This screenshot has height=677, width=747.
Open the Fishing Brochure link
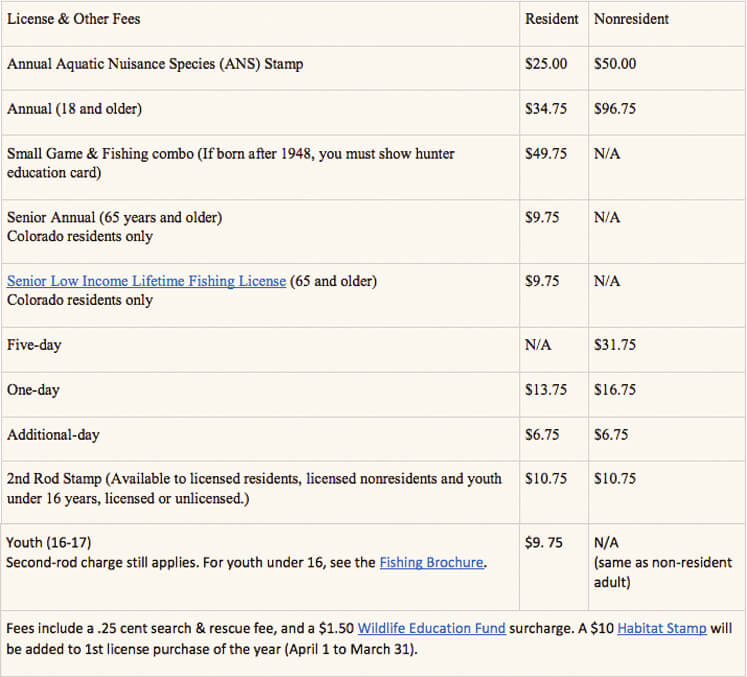(432, 563)
